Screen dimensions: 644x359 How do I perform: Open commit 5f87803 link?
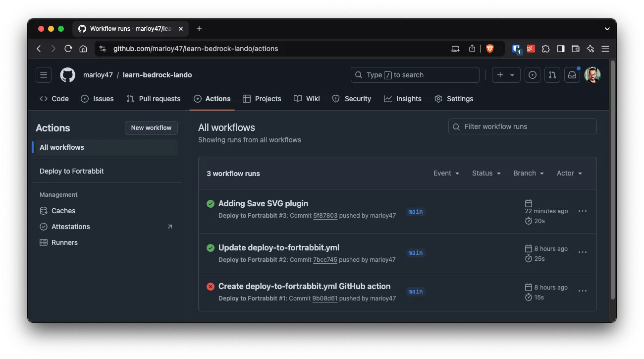[x=325, y=216]
